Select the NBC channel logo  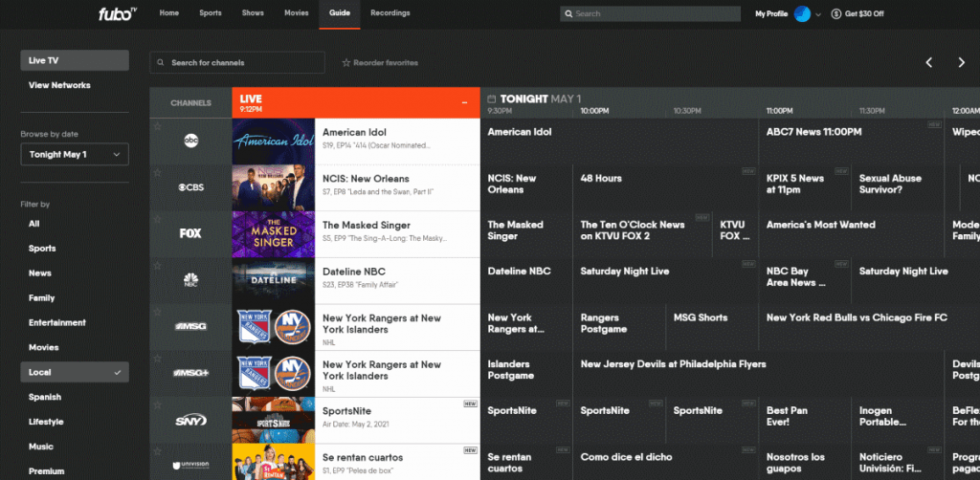point(190,279)
